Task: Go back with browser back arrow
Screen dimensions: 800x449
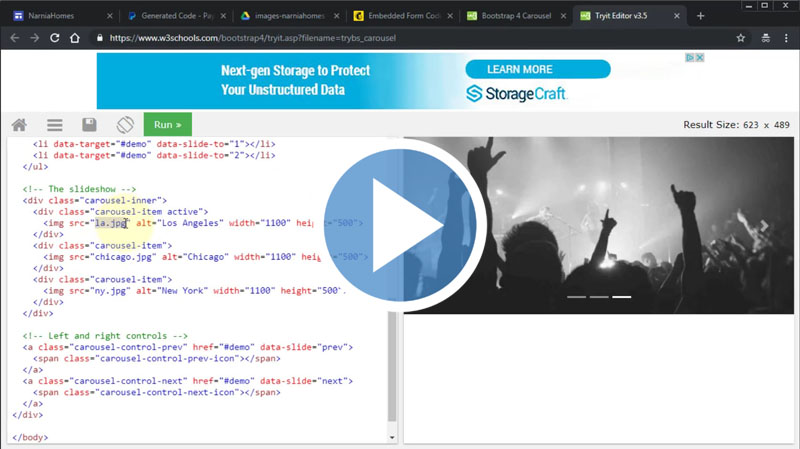Action: [x=14, y=37]
